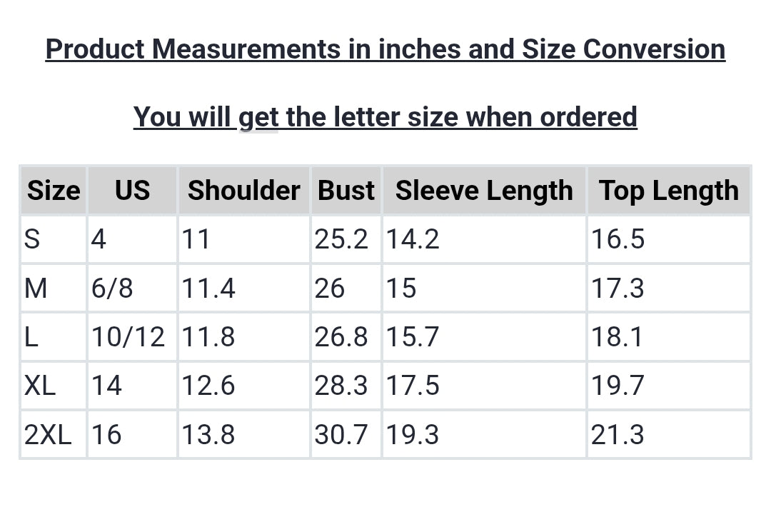Select the Sleeve Length column header
The height and width of the screenshot is (532, 771).
click(x=484, y=191)
